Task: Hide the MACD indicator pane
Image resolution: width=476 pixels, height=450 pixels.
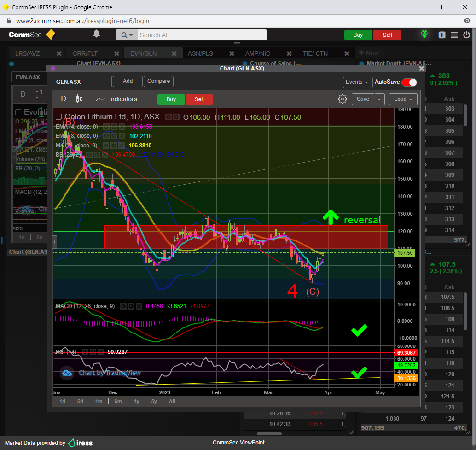Action: coord(123,306)
